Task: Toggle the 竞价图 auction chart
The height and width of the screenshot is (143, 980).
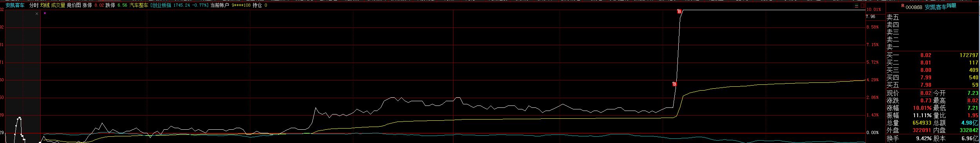Action: click(74, 5)
